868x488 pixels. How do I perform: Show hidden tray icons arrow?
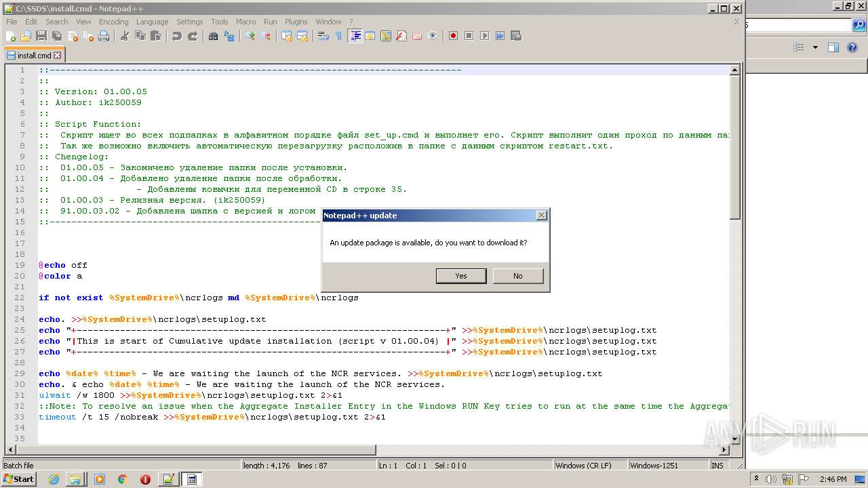757,479
